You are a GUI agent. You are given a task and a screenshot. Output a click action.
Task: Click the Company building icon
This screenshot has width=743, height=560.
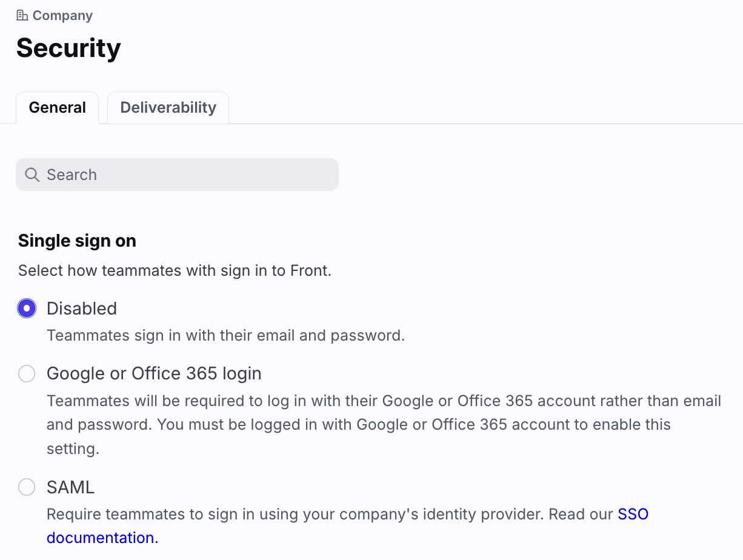point(22,15)
